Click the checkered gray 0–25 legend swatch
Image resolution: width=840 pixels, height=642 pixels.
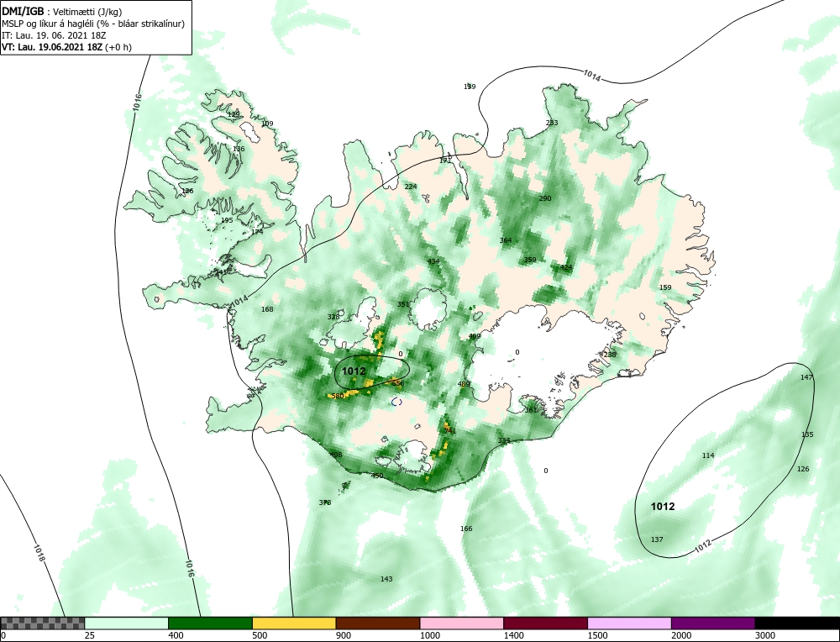click(x=42, y=623)
